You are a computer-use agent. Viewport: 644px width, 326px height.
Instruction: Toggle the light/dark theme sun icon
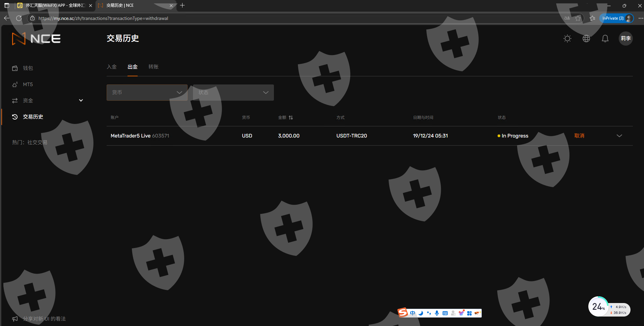(x=567, y=39)
